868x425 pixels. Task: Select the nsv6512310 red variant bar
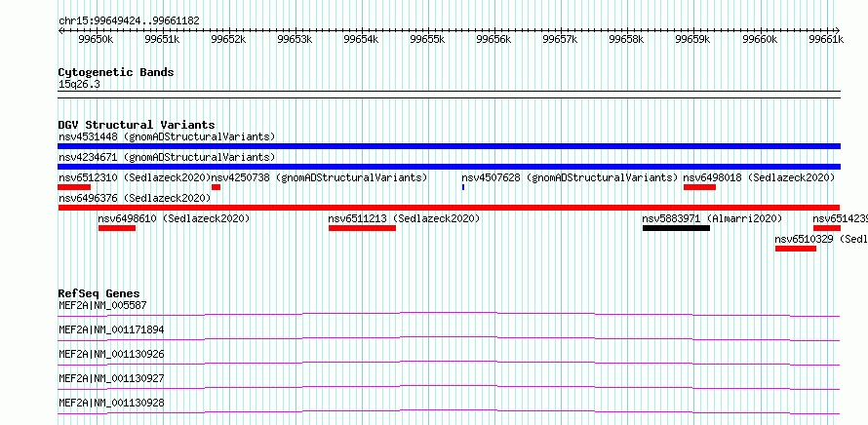coord(73,187)
